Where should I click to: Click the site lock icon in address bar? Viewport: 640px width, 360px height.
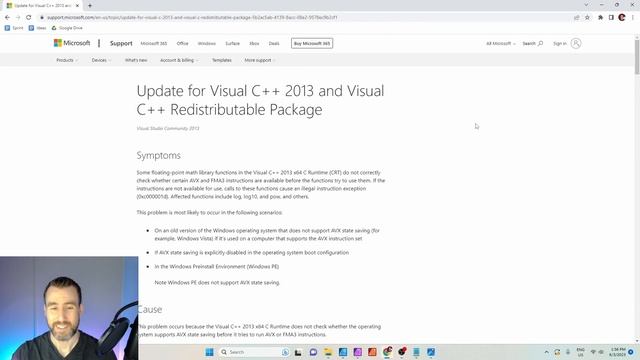[x=42, y=18]
